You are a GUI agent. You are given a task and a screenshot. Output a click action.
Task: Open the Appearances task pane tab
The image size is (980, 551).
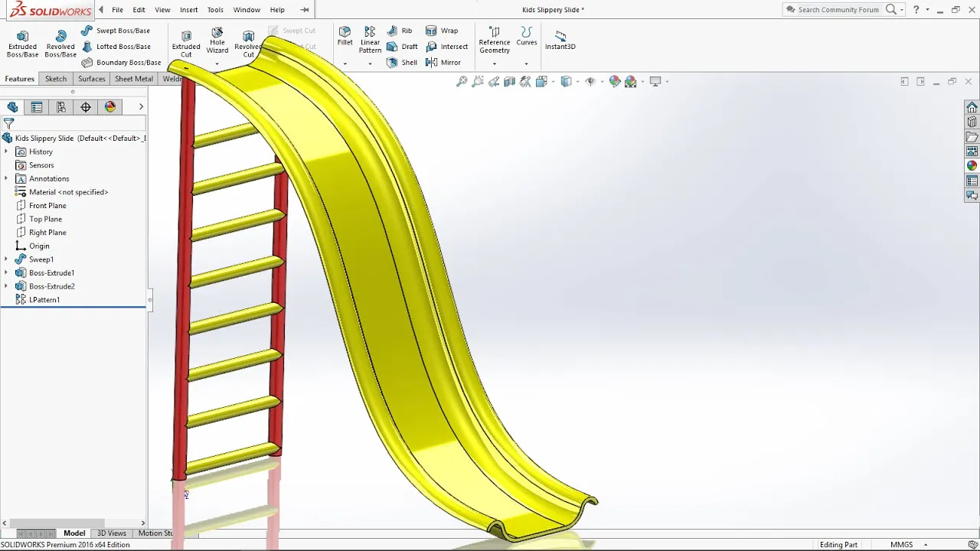[x=972, y=166]
